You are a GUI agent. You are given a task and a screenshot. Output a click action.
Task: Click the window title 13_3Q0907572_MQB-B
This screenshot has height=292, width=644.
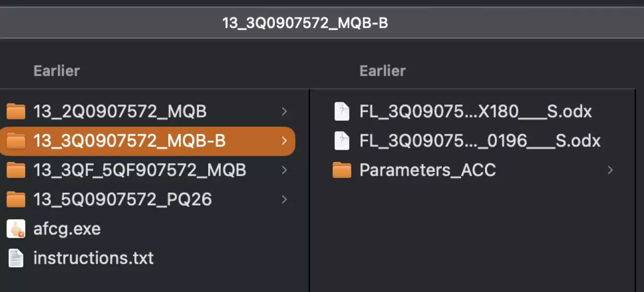[x=305, y=23]
